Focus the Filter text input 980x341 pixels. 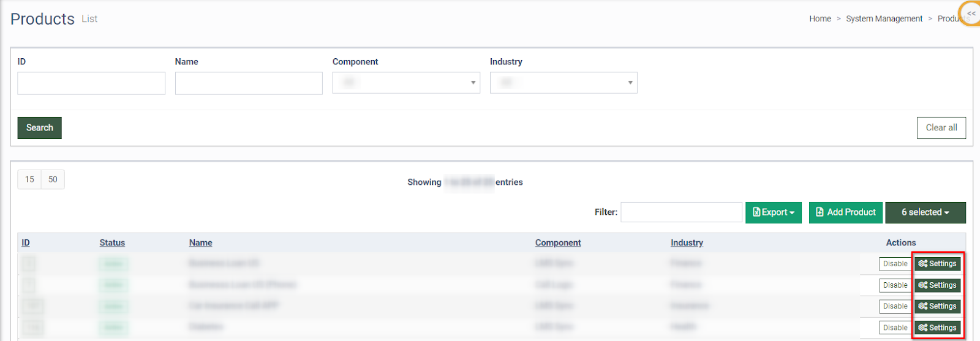pos(681,212)
